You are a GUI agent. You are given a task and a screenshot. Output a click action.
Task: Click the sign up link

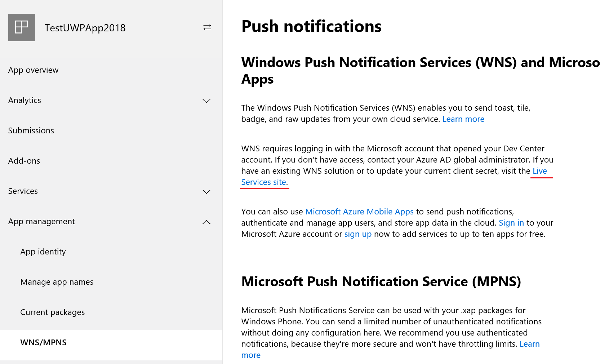[357, 234]
